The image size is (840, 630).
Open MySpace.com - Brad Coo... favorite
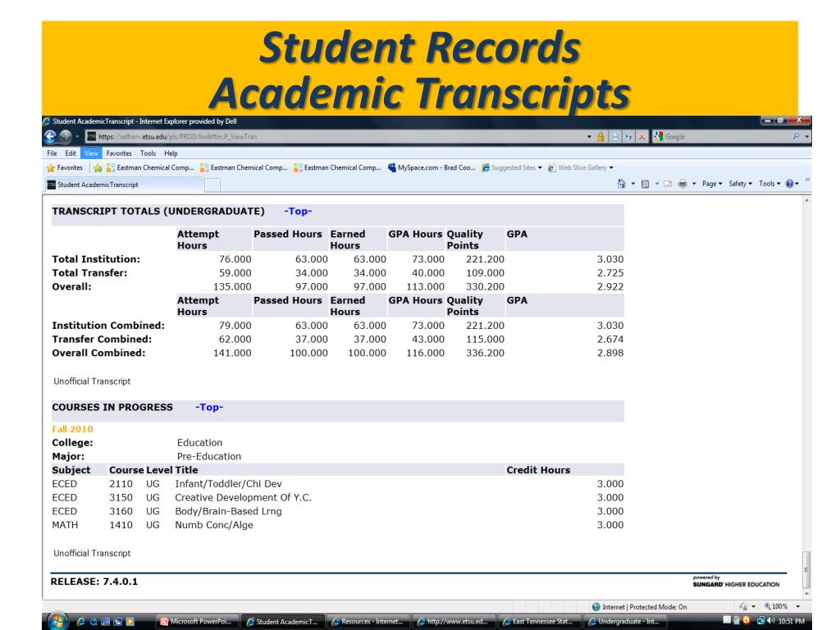pos(431,167)
